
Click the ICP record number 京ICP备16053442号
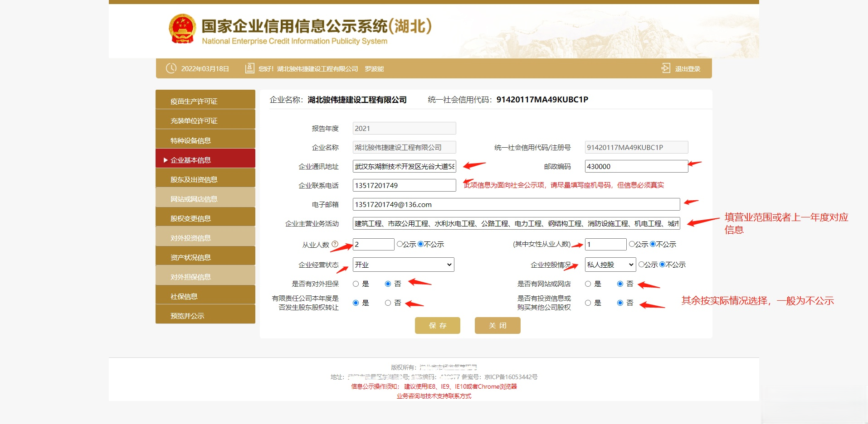511,377
